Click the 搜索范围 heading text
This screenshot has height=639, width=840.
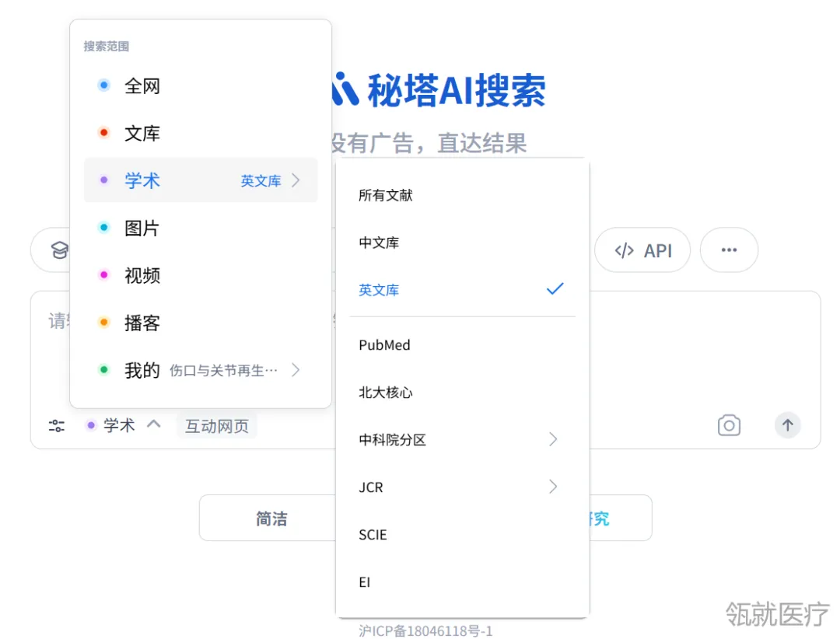[x=106, y=46]
